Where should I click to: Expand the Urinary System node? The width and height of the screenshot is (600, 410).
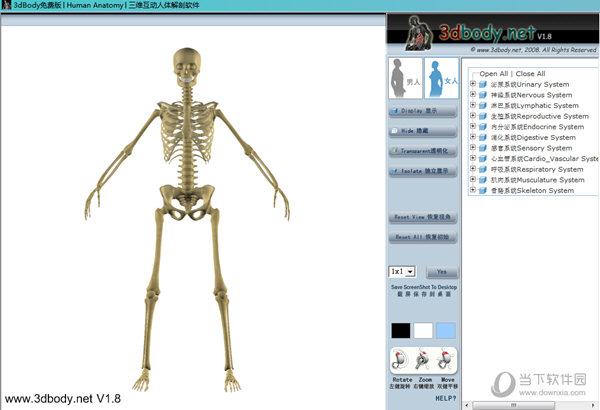pyautogui.click(x=473, y=83)
